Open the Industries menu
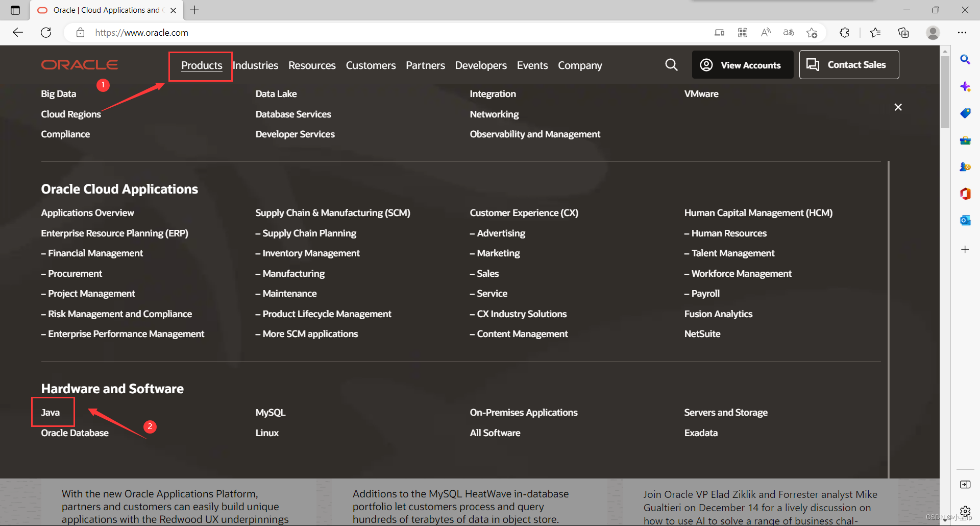Screen dimensions: 980x526 255,65
